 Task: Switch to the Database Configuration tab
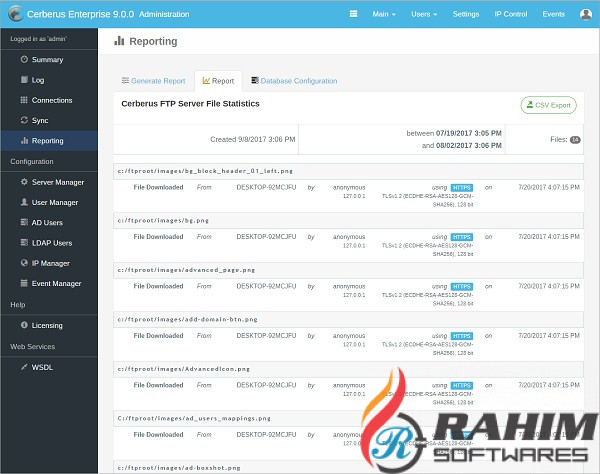click(294, 81)
